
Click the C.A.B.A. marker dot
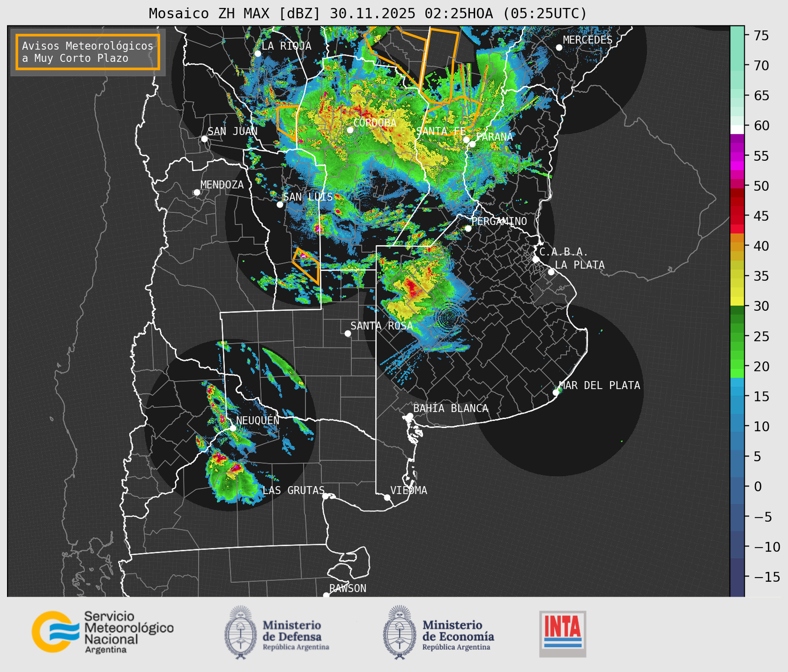point(536,259)
